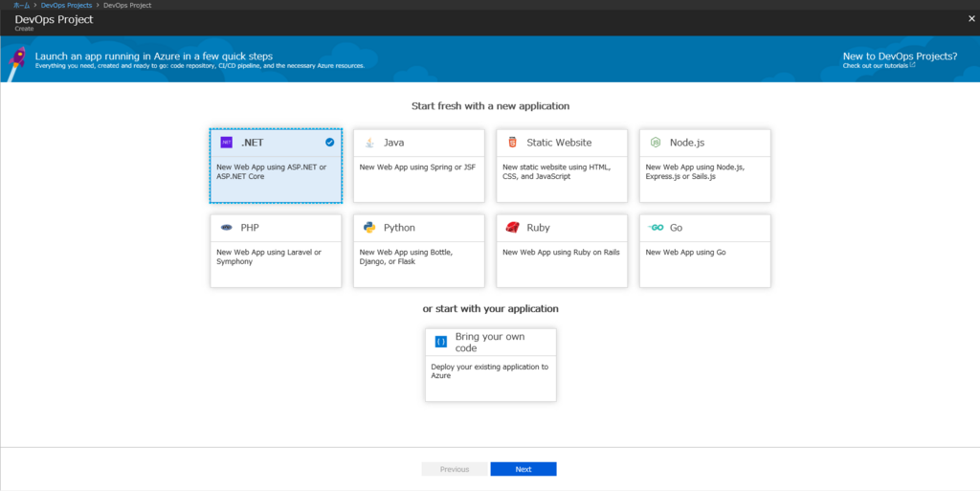Screen dimensions: 980x491
Task: Click the Python snake logo icon
Action: coord(369,228)
